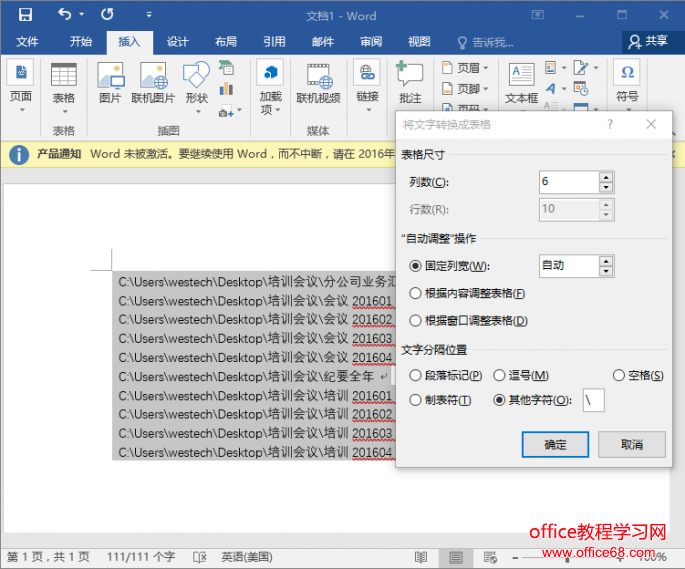The image size is (685, 569).
Task: Open the Quick Access Toolbar customize arrow
Action: coord(149,15)
